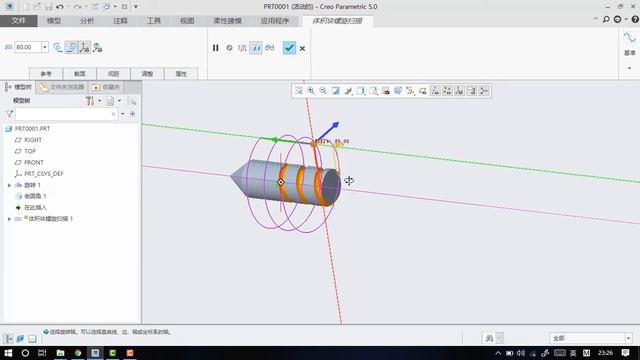Switch to the 注释 (Annotate) ribbon tab
This screenshot has height=360, width=640.
[x=120, y=21]
